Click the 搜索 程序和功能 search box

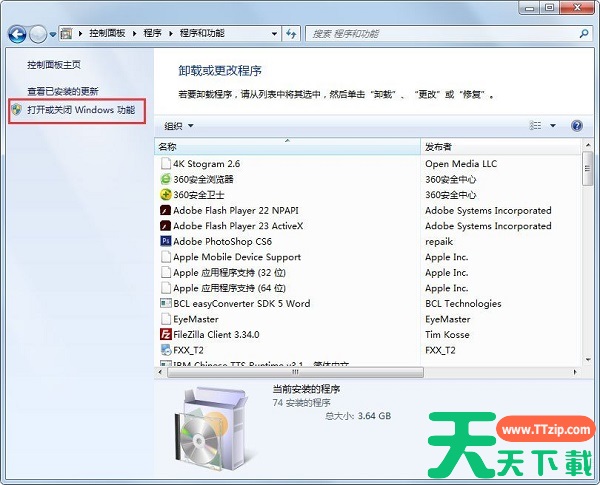440,34
